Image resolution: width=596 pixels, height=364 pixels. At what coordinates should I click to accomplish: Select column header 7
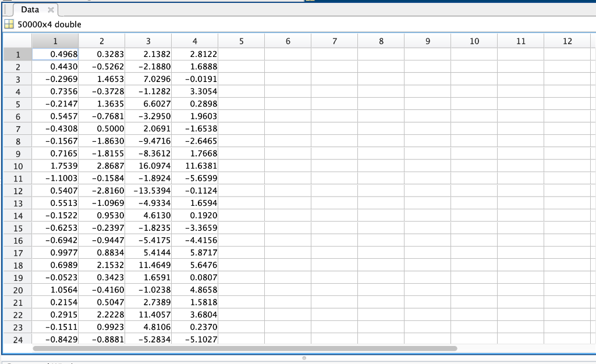(x=335, y=41)
